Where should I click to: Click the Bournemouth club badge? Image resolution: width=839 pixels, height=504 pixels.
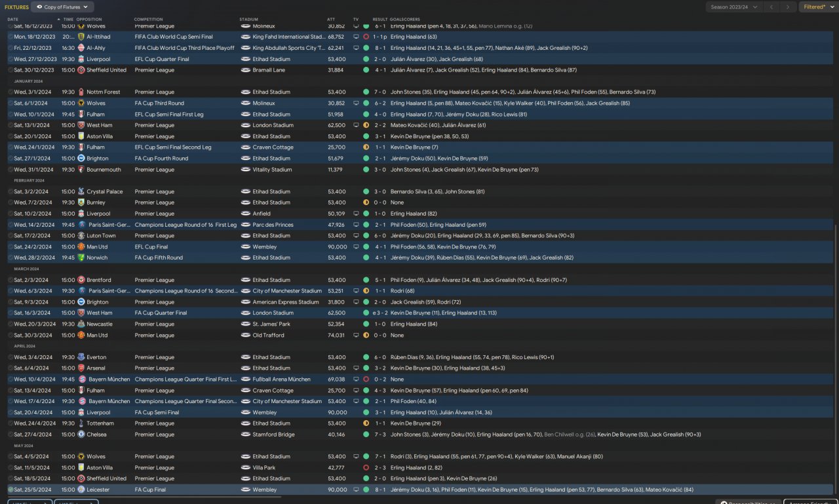coord(81,170)
